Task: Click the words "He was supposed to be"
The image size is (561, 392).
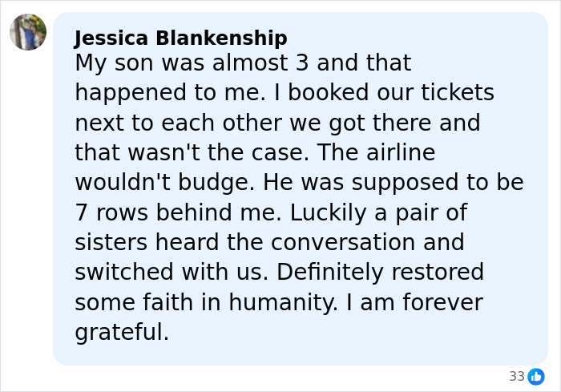Action: coord(417,183)
